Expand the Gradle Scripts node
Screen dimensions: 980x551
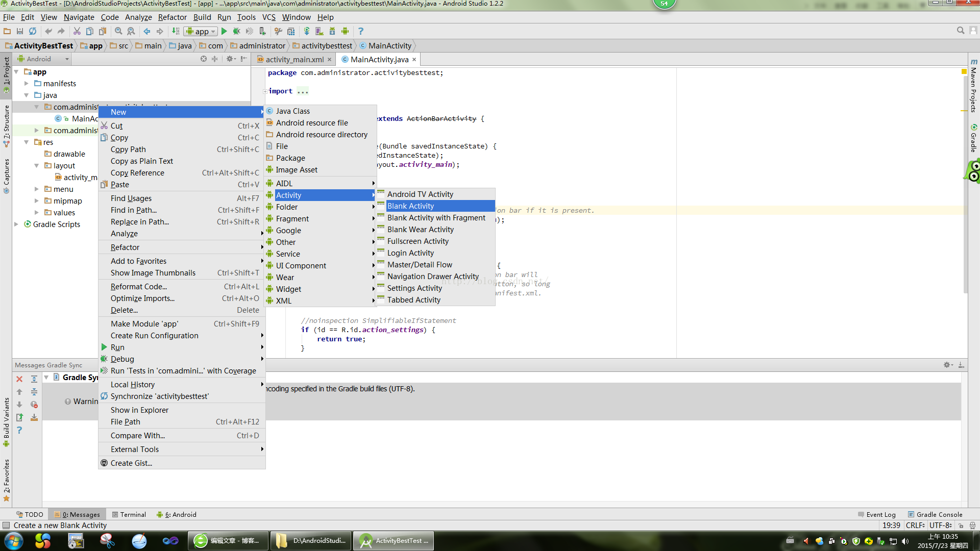(x=17, y=224)
